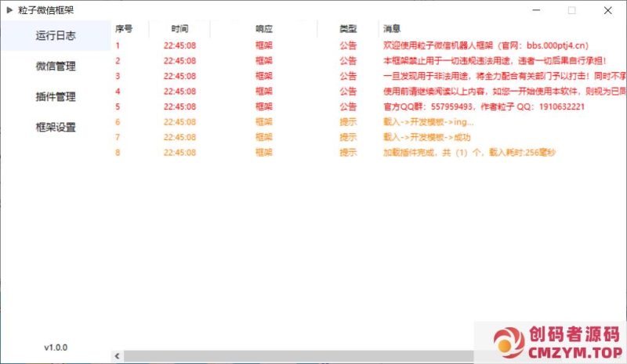Click the horizontal scrollbar left arrow
Screen dimensions: 627x364
117,355
